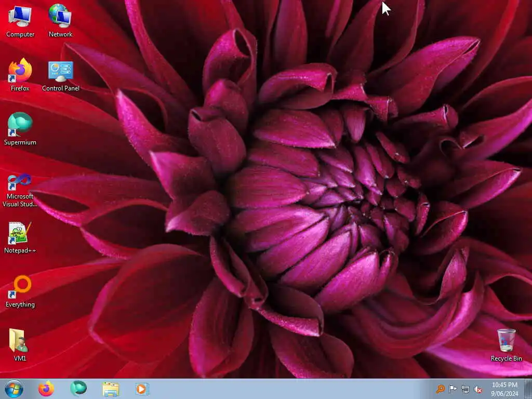Select the Firefox desktop shortcut
This screenshot has width=532, height=399.
tap(20, 75)
